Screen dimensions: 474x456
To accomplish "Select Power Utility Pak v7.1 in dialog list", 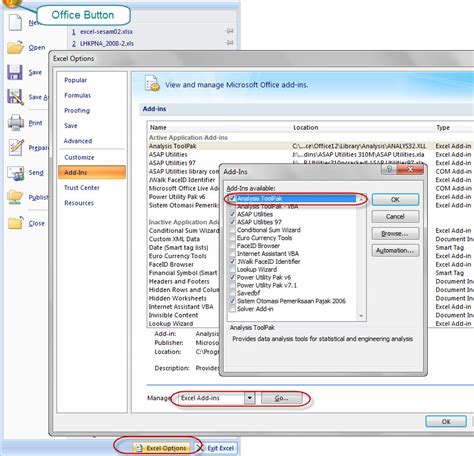I will pyautogui.click(x=266, y=285).
